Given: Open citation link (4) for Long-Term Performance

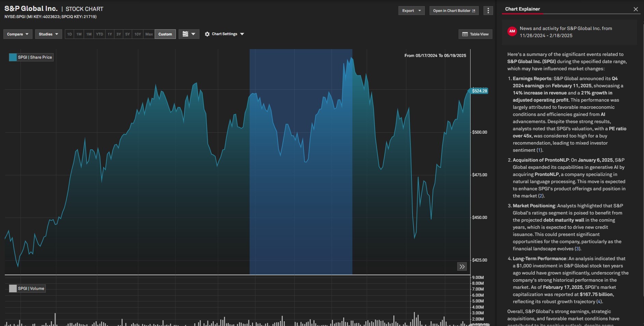Looking at the screenshot, I should pos(599,301).
